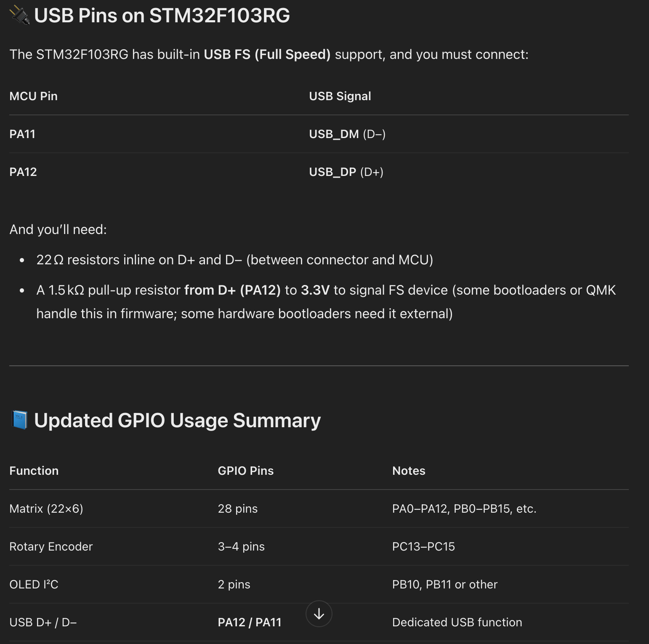Click the 22 Ω resistors bullet text
This screenshot has width=649, height=644.
(x=235, y=260)
